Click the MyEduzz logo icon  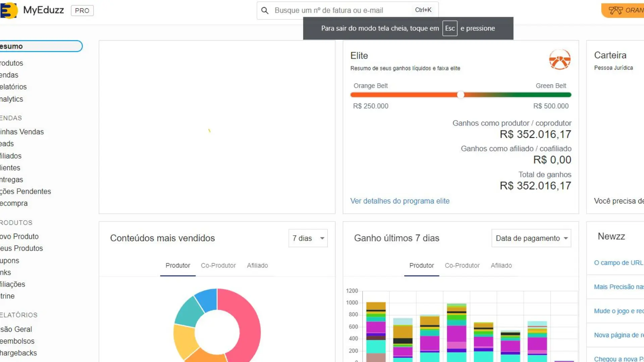click(9, 10)
